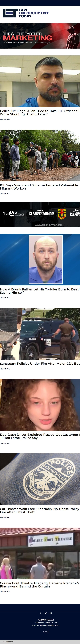Visit the Instagram icon in footer

pyautogui.click(x=51, y=613)
